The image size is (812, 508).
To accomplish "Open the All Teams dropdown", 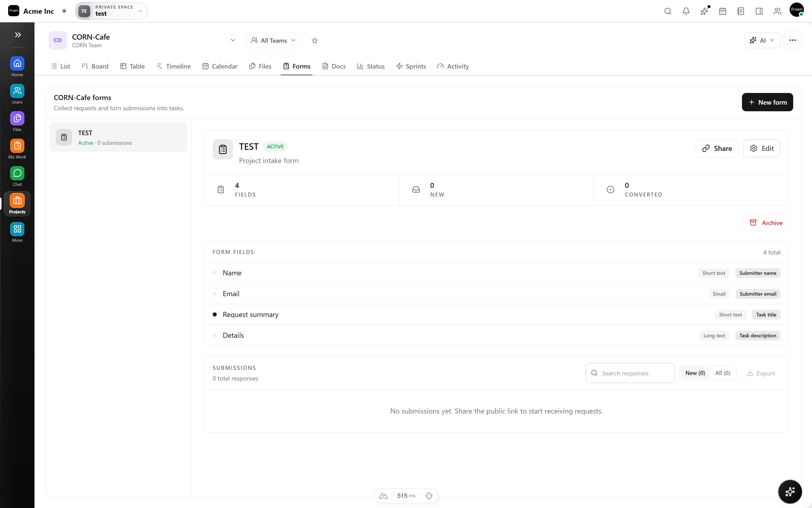I will [x=273, y=40].
